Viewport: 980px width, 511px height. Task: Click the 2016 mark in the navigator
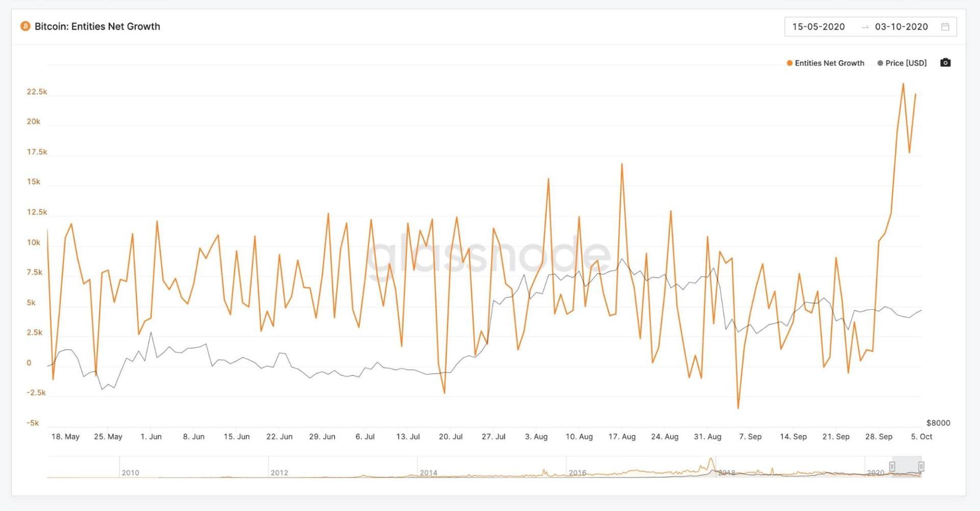coord(577,473)
